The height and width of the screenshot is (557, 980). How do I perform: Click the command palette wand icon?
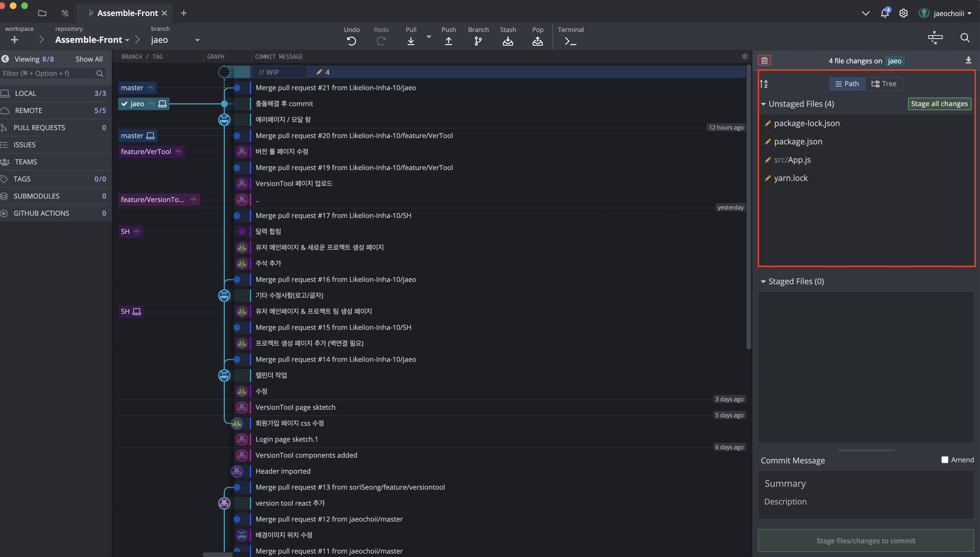(x=935, y=37)
